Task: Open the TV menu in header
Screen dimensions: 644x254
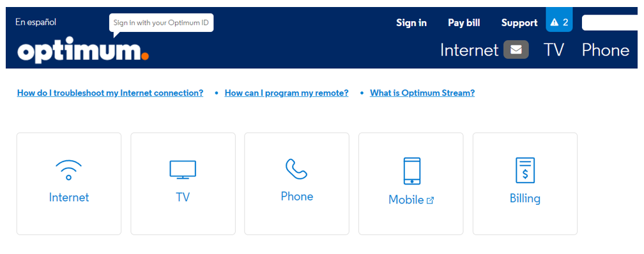Action: pos(554,50)
